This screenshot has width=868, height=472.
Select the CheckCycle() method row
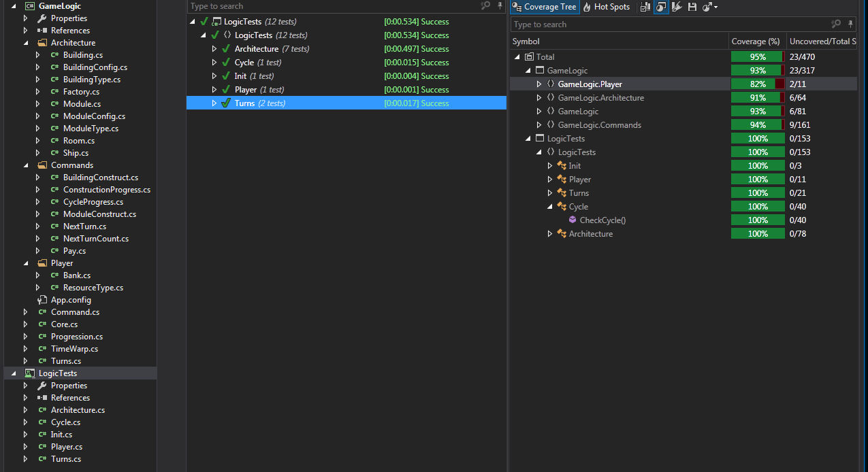coord(683,220)
